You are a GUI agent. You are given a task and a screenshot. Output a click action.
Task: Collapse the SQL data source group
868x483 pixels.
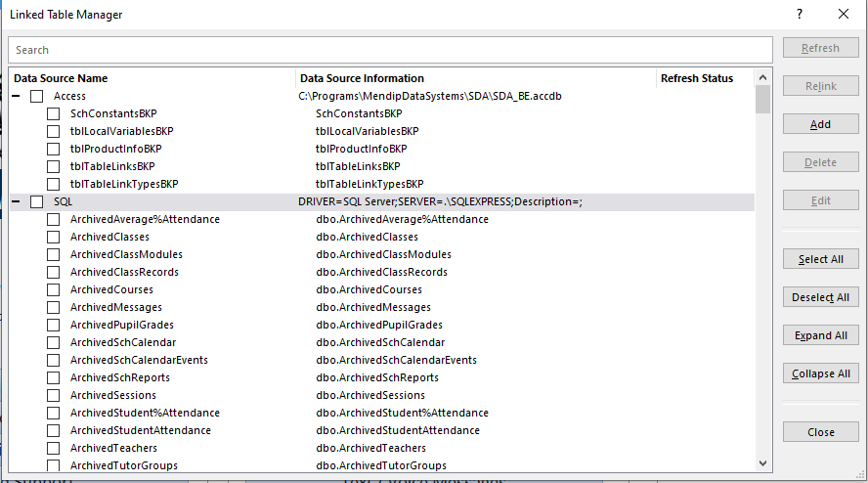point(16,201)
